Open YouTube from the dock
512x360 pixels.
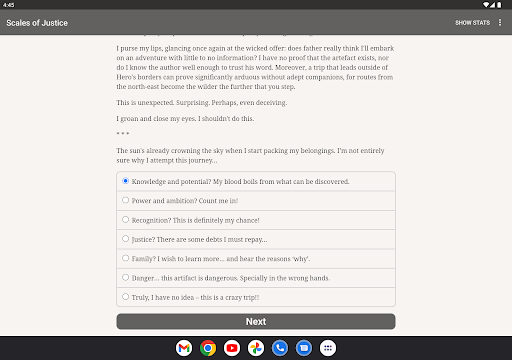tap(232, 348)
